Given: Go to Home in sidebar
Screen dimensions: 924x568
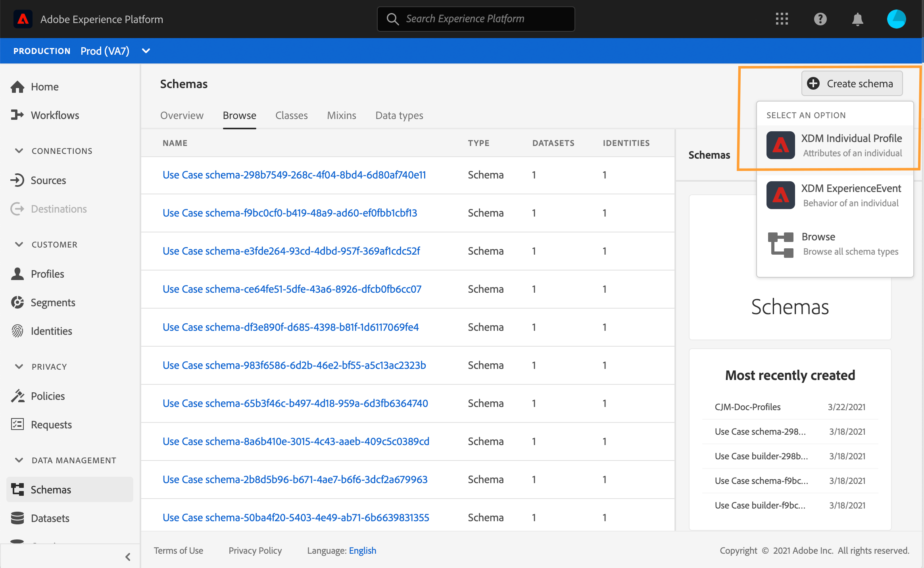Looking at the screenshot, I should click(44, 87).
